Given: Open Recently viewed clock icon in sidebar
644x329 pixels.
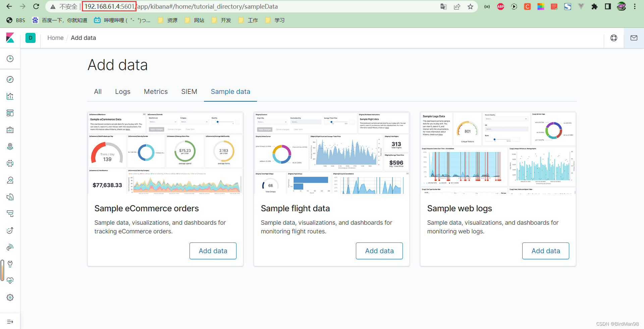Looking at the screenshot, I should point(10,59).
